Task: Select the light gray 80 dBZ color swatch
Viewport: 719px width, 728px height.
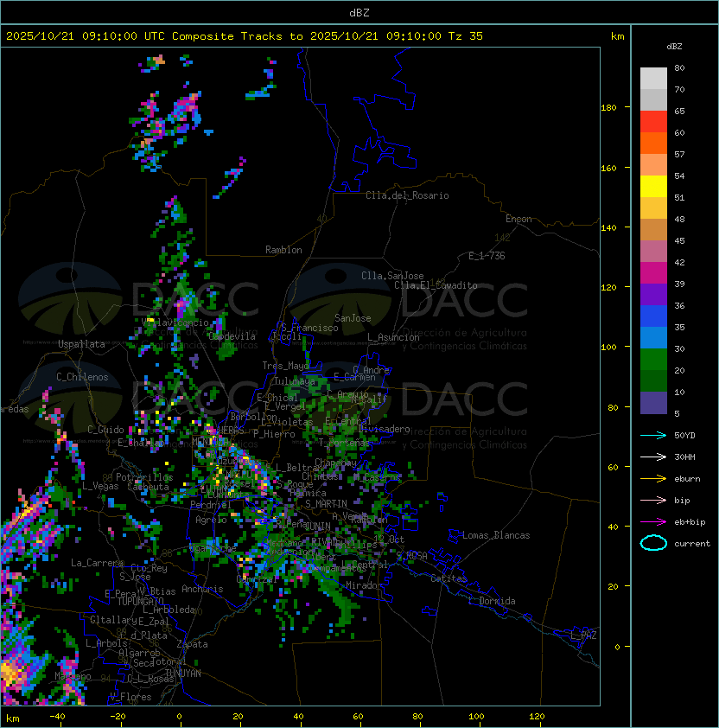Action: tap(653, 79)
